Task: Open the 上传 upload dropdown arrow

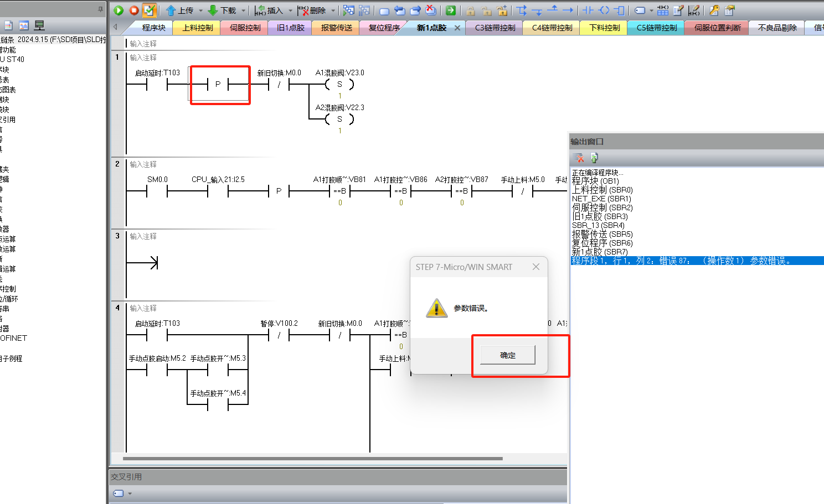Action: click(x=200, y=11)
